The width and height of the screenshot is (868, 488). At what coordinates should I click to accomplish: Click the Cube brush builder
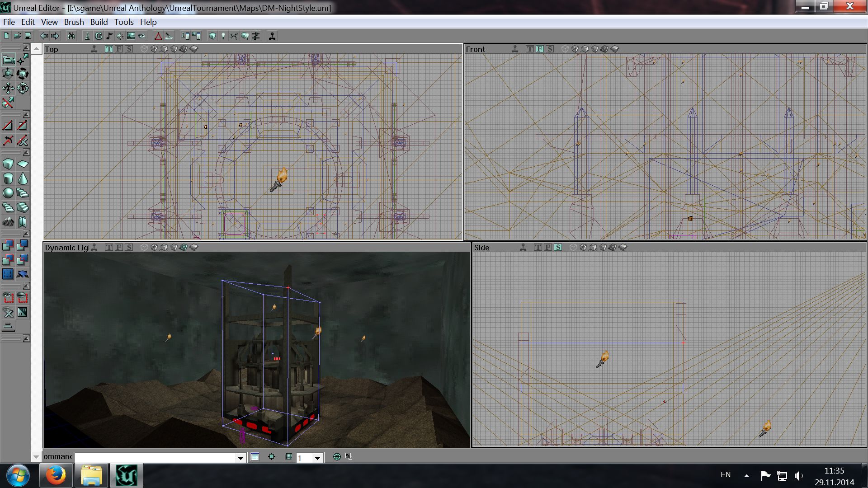8,164
